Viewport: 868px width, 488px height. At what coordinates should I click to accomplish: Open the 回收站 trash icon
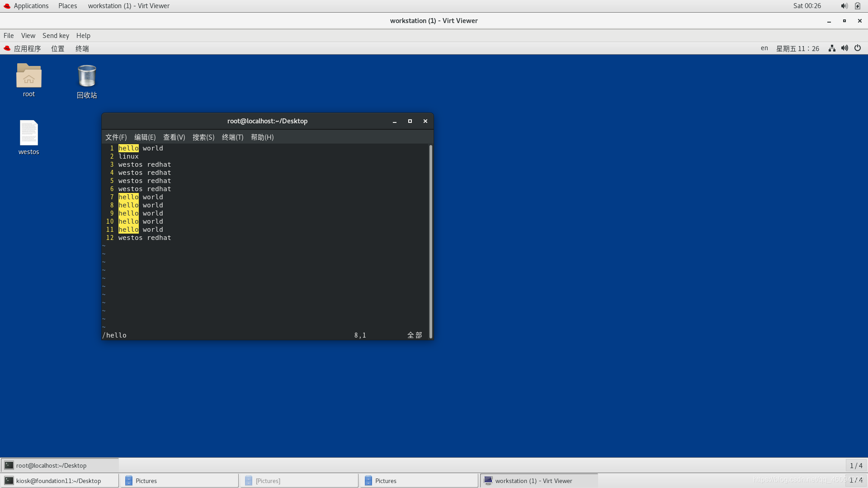click(x=87, y=76)
